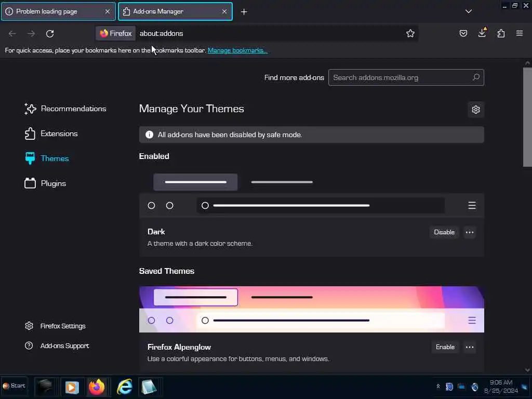Viewport: 532px width, 399px height.
Task: Open Internet Explorer from the taskbar
Action: (125, 387)
